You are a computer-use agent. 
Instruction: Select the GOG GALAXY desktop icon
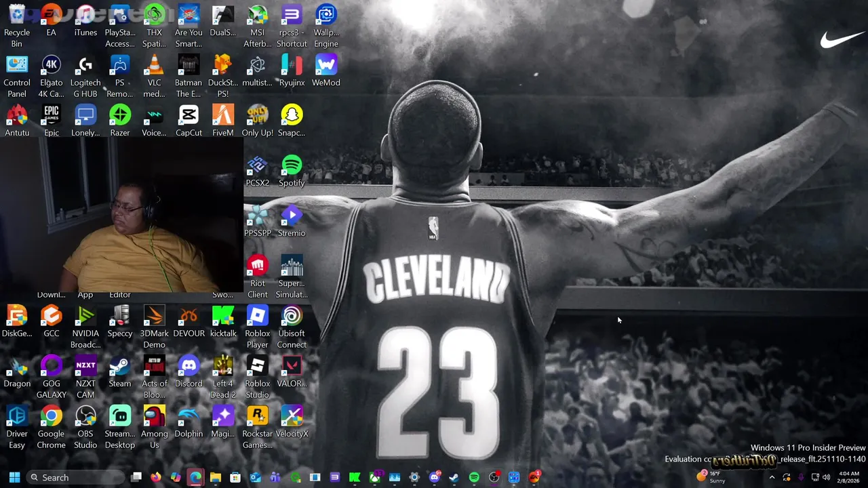point(52,377)
